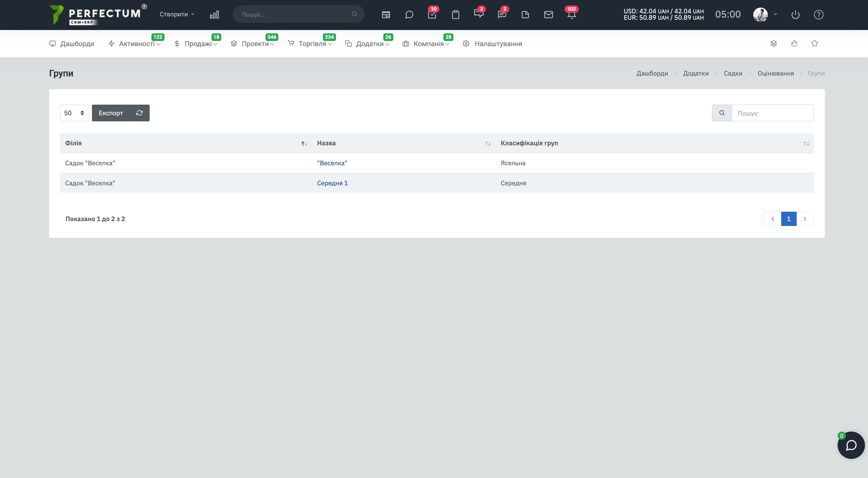868x478 pixels.
Task: Click the Експорт button
Action: coord(110,113)
